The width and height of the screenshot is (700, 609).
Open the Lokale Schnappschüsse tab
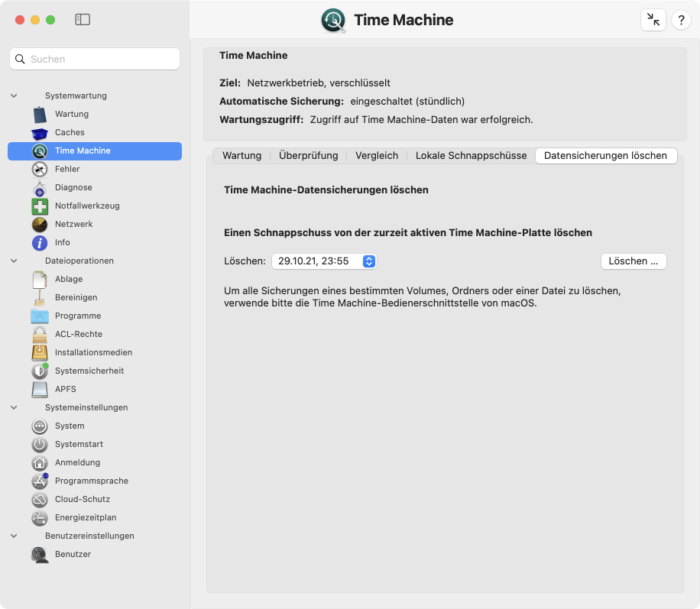click(x=471, y=156)
